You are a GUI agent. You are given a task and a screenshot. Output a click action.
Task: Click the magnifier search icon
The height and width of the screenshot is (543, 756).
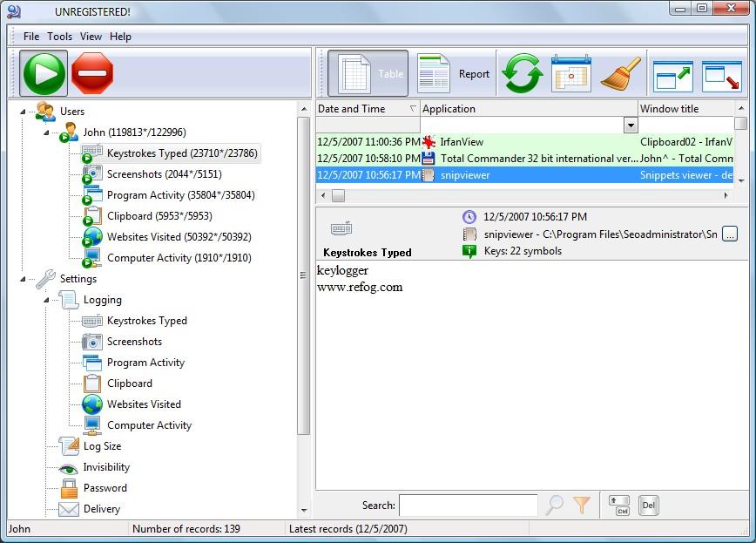tap(555, 505)
